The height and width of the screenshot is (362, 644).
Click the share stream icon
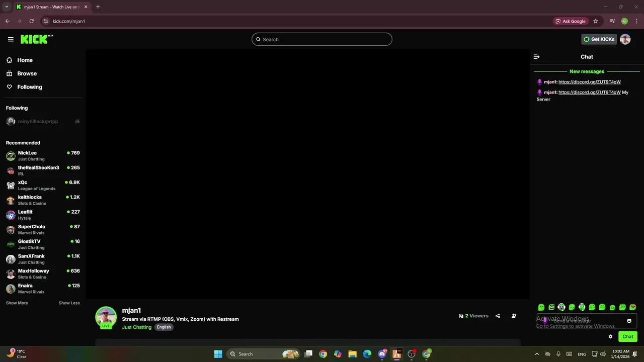click(498, 316)
